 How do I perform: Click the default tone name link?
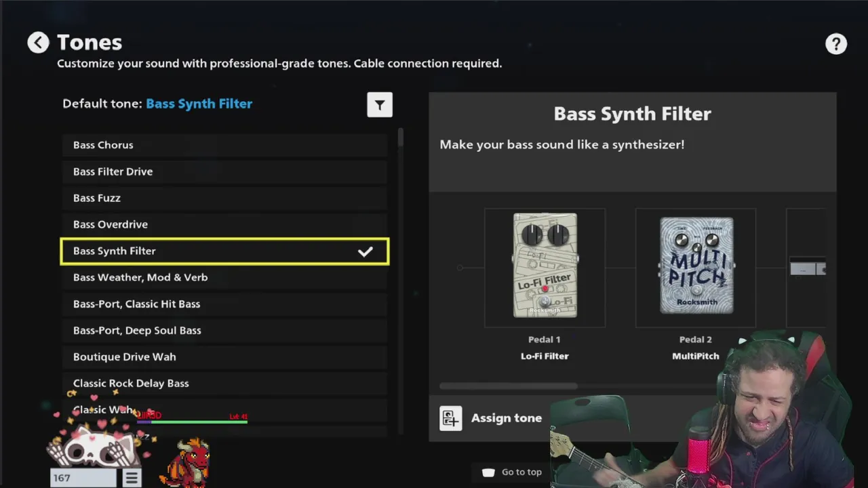pyautogui.click(x=199, y=104)
